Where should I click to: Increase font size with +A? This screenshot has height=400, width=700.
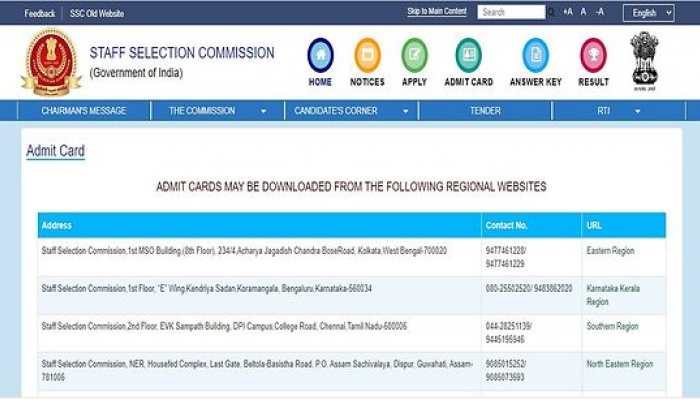point(568,12)
